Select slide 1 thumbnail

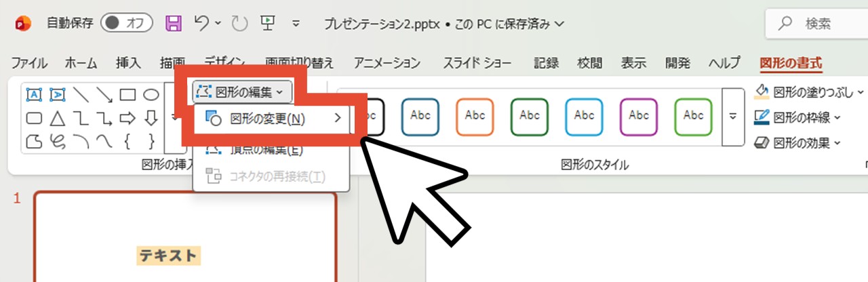(185, 237)
